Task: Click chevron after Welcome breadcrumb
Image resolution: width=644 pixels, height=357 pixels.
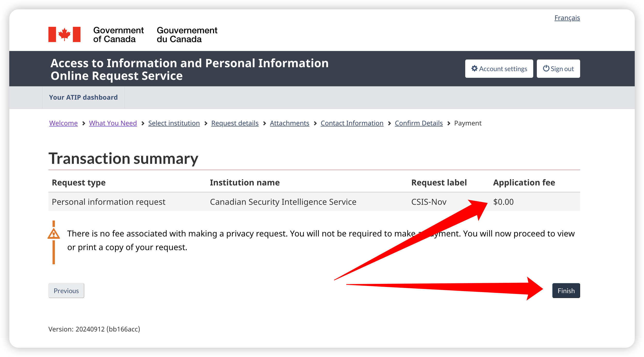Action: point(83,123)
